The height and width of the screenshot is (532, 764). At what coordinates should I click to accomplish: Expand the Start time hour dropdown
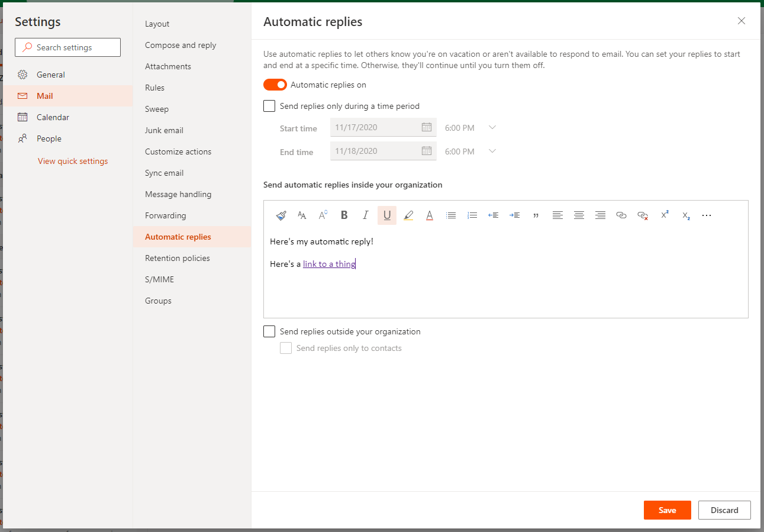pyautogui.click(x=492, y=127)
